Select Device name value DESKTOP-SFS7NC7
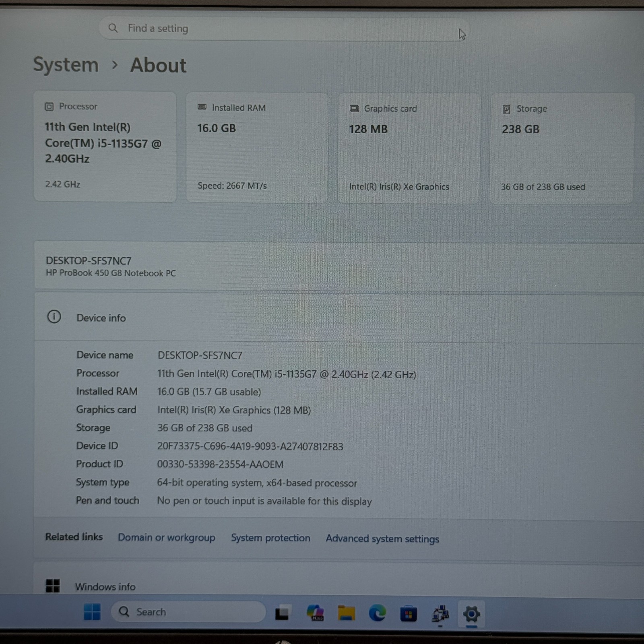The width and height of the screenshot is (644, 644). [200, 355]
